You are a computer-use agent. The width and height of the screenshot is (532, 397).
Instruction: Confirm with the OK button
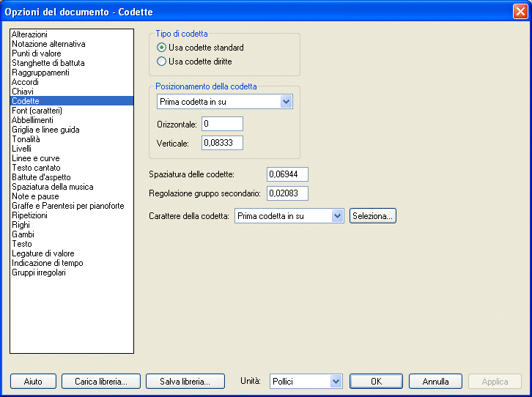click(x=376, y=382)
